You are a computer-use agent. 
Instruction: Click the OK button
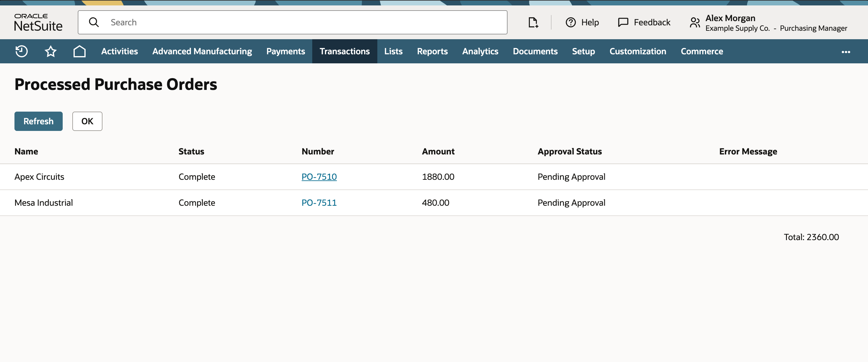[87, 121]
